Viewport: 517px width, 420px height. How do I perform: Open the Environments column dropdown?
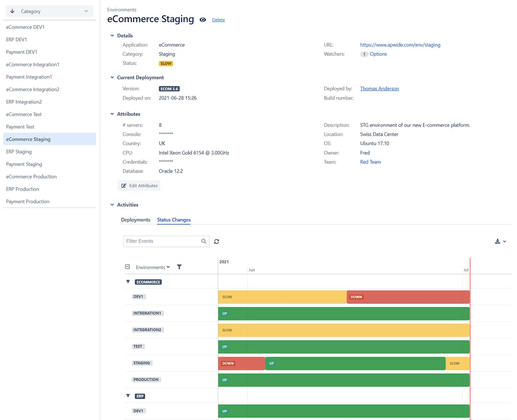click(169, 267)
